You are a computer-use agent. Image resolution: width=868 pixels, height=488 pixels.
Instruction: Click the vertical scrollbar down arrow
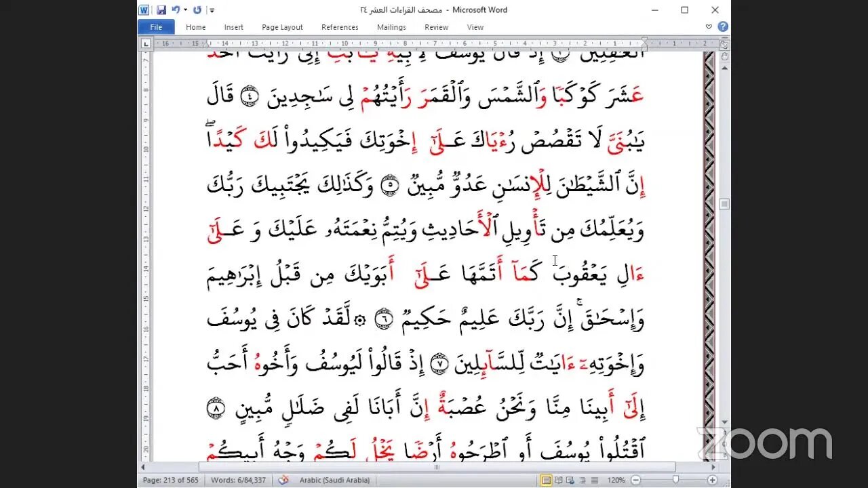(x=724, y=423)
